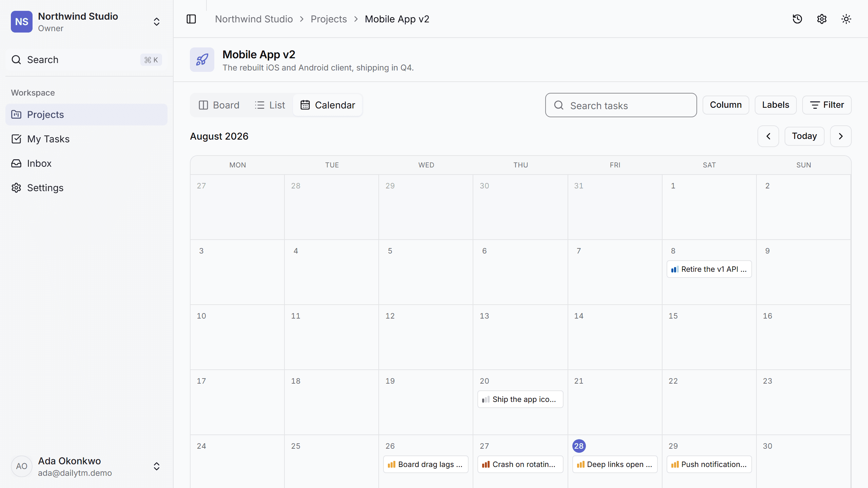Image resolution: width=868 pixels, height=488 pixels.
Task: Click the priority icon on Crash on rotatin task
Action: (x=486, y=465)
